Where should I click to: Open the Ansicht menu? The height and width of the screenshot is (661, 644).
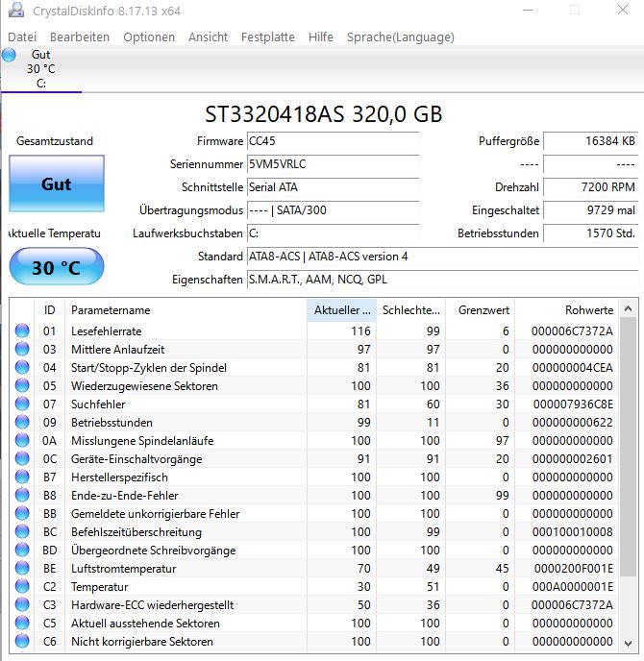coord(208,37)
